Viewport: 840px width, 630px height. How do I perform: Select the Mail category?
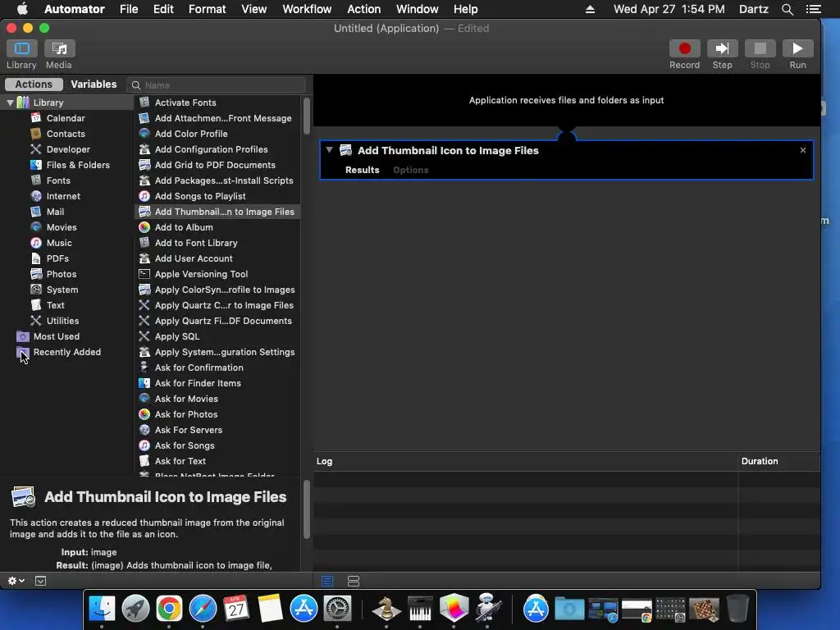[55, 212]
